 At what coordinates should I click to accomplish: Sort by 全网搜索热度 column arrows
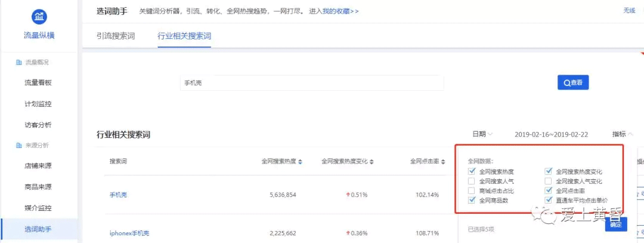coord(300,162)
